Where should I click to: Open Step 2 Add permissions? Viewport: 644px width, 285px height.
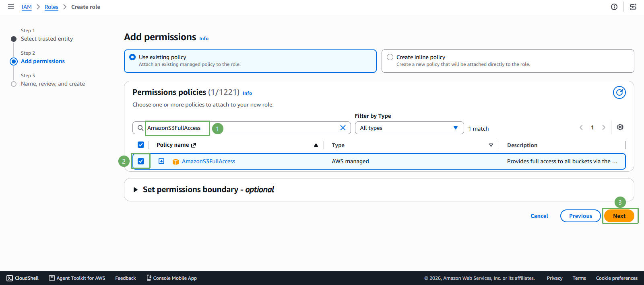click(x=43, y=62)
